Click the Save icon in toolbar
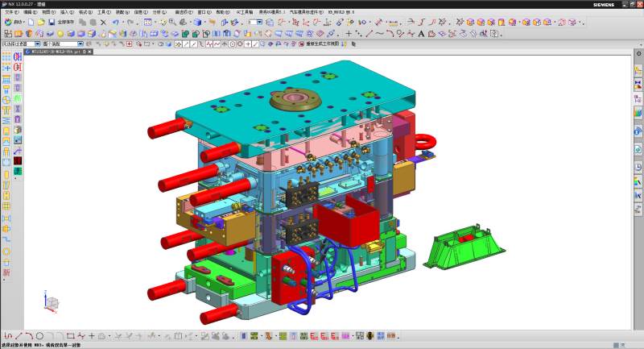The width and height of the screenshot is (644, 349). [52, 22]
